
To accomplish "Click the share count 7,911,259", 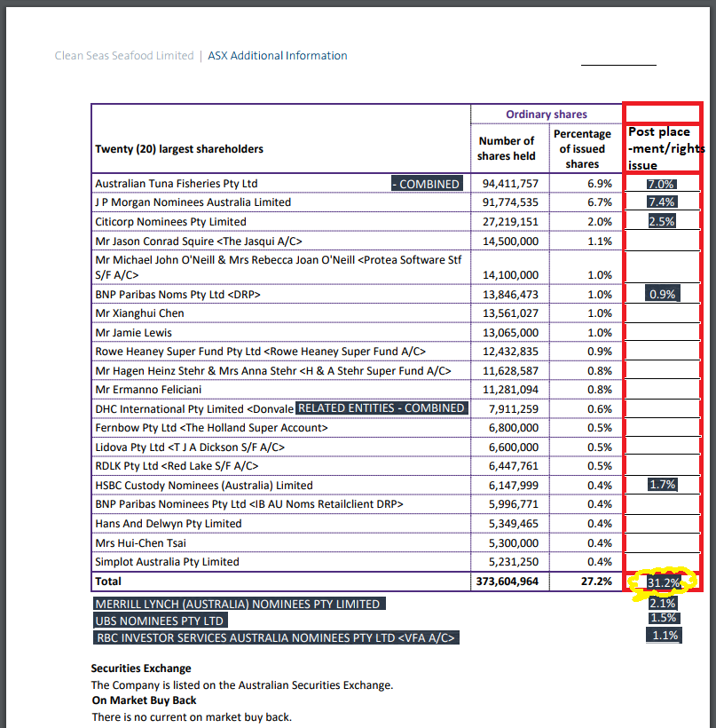I will click(513, 409).
